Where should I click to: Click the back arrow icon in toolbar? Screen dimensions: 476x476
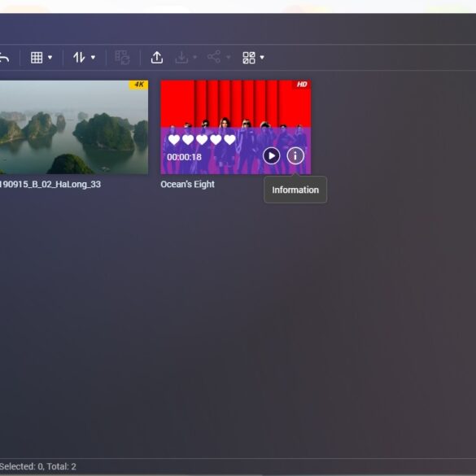[4, 58]
